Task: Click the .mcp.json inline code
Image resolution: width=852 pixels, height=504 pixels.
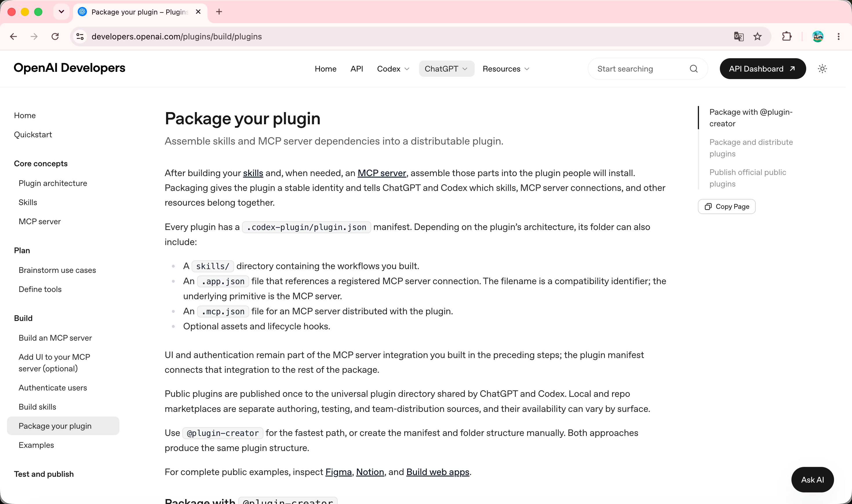Action: point(223,311)
